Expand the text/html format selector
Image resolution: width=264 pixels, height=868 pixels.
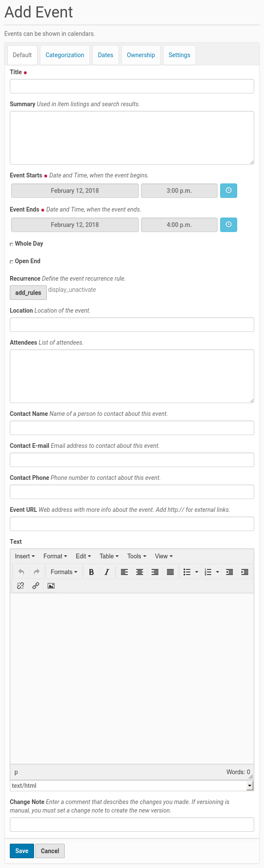tap(250, 786)
